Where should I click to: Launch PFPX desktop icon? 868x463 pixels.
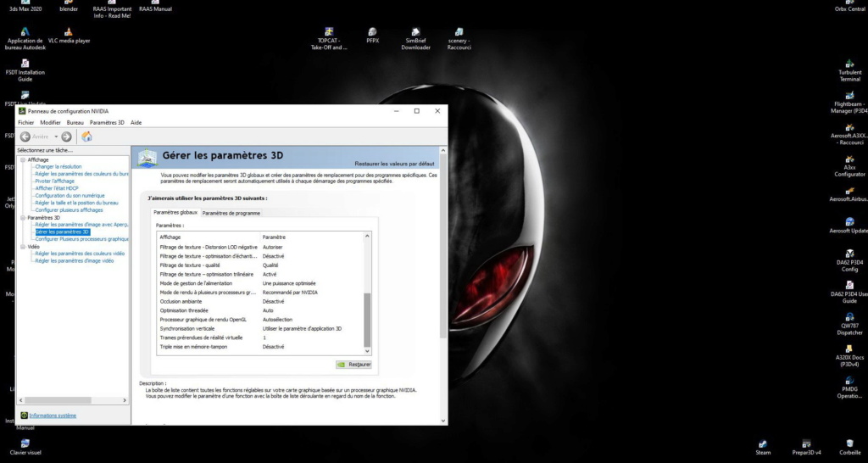tap(373, 36)
